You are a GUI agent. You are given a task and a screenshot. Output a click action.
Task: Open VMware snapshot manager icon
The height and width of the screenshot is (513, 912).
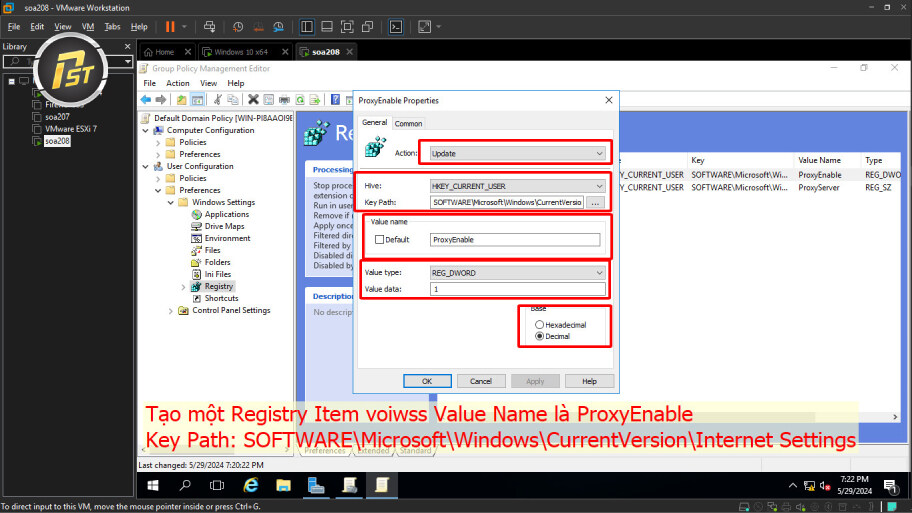[x=279, y=27]
